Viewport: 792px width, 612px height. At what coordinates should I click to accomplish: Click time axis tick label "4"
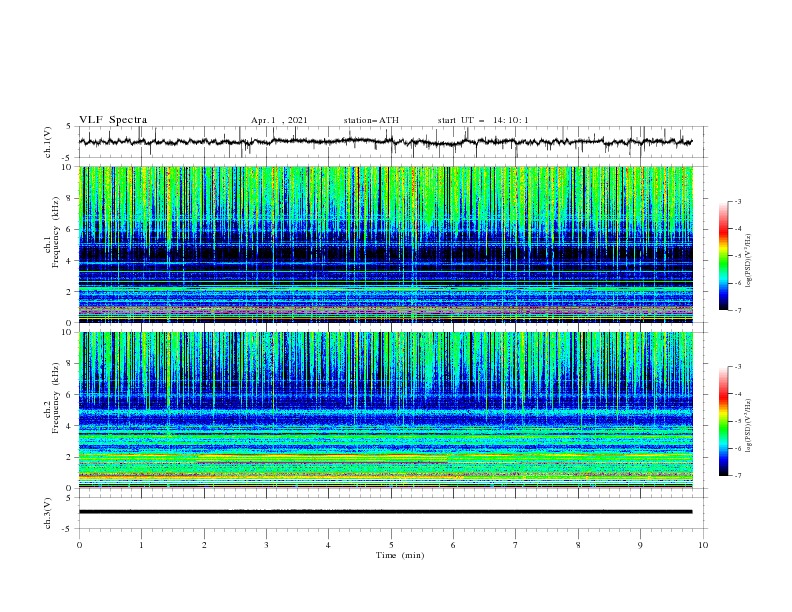(328, 545)
